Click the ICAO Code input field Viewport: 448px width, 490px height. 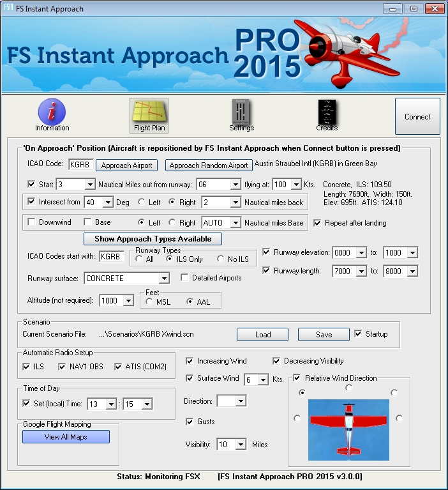tap(81, 164)
